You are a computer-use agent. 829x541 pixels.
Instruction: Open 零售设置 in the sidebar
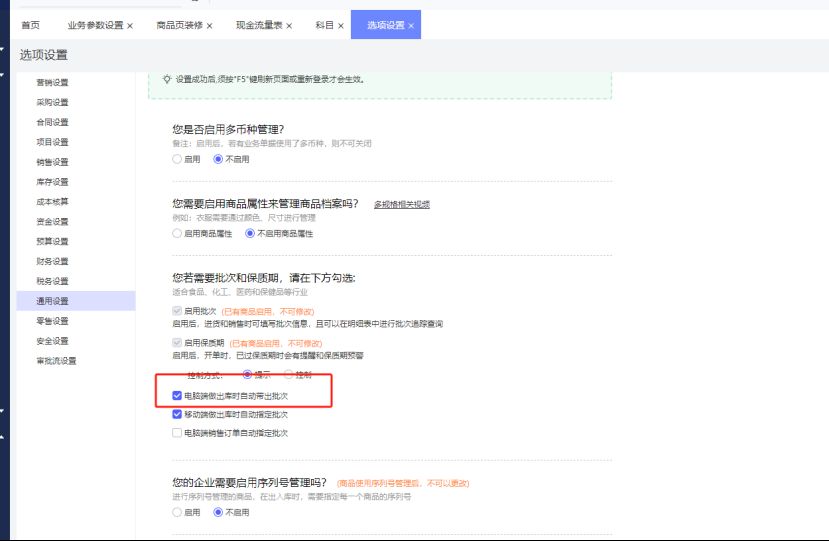(52, 321)
